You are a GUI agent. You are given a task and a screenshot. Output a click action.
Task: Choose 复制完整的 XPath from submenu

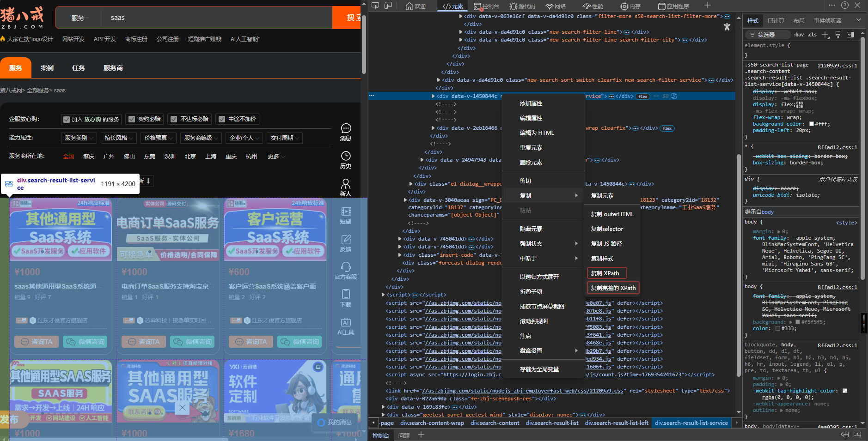(x=613, y=288)
